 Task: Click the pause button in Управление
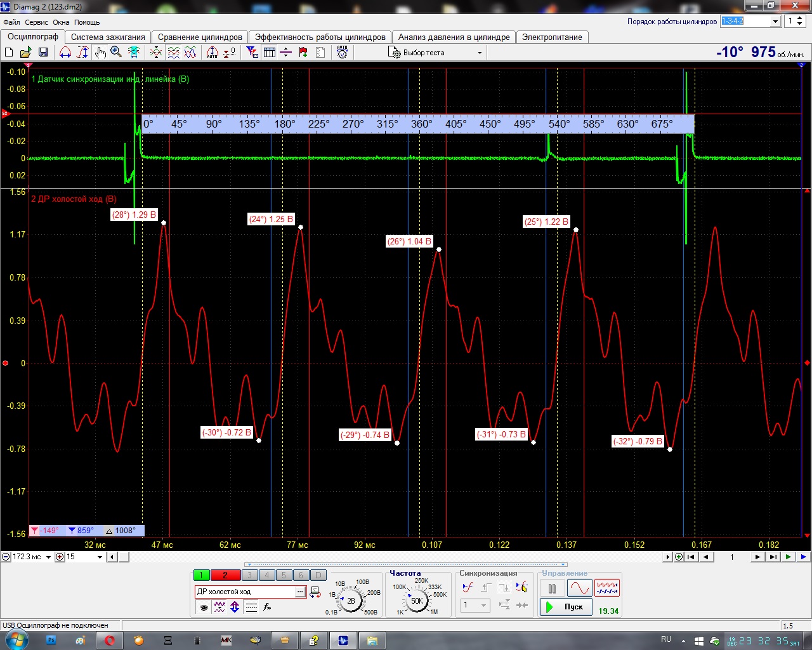pos(552,588)
